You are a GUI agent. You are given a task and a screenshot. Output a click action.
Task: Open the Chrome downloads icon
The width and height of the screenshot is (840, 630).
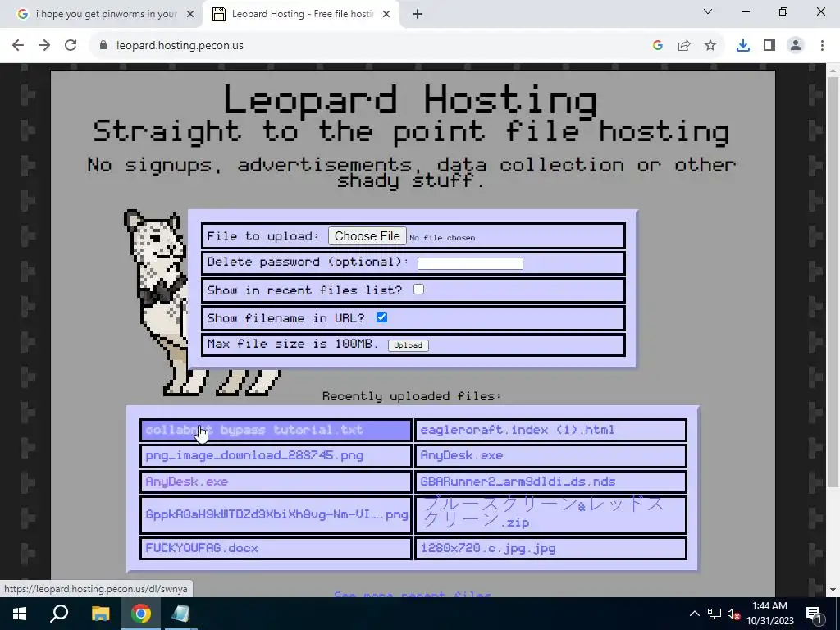point(743,46)
